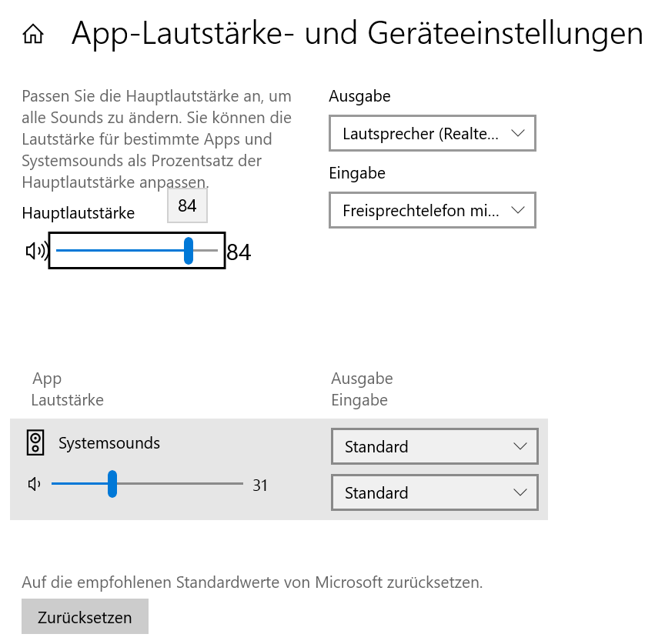Open the Ausgabe device dropdown showing Lautsprecher

point(432,134)
